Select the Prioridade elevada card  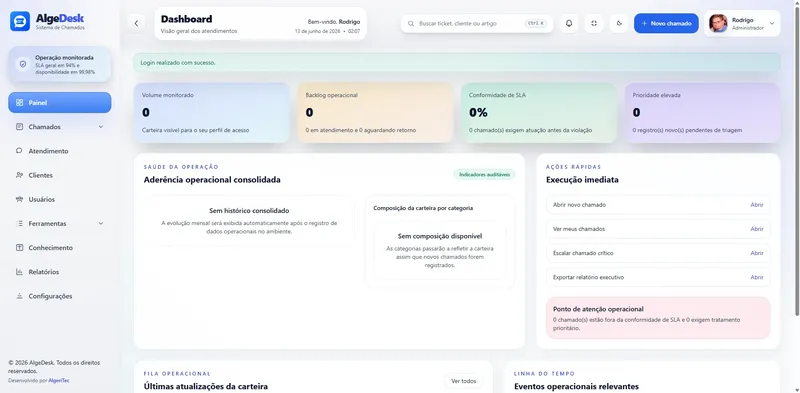pos(703,113)
